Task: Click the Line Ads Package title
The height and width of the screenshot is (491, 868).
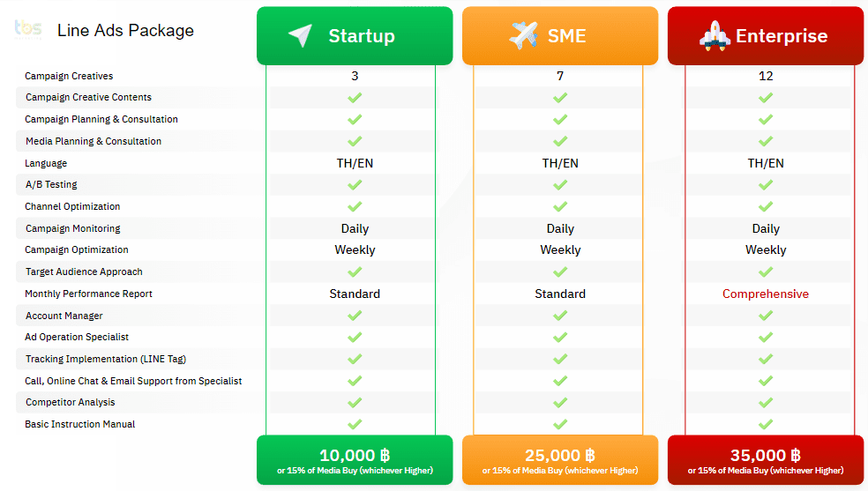Action: (x=125, y=30)
